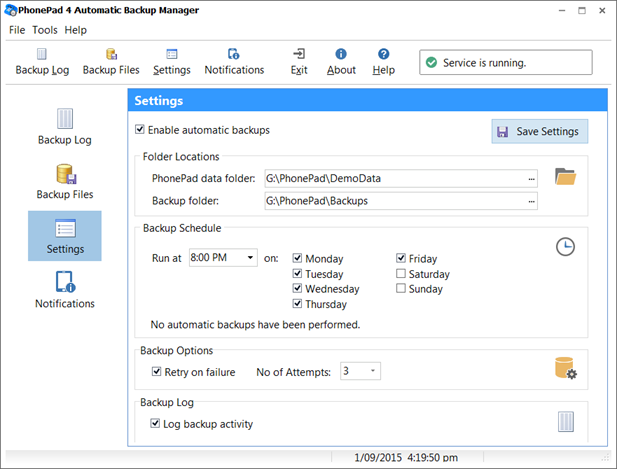Toggle Log backup activity checkbox
Screen dimensions: 617x469
[155, 423]
